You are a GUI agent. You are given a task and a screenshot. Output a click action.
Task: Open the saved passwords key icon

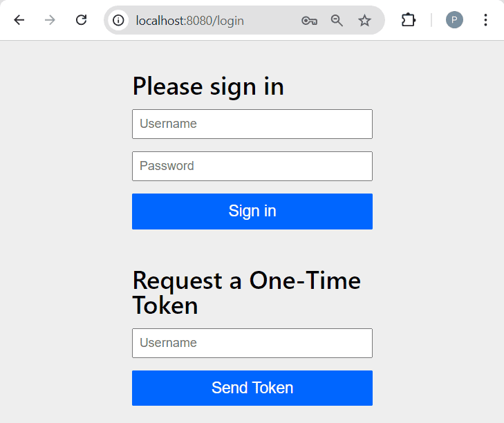(309, 21)
